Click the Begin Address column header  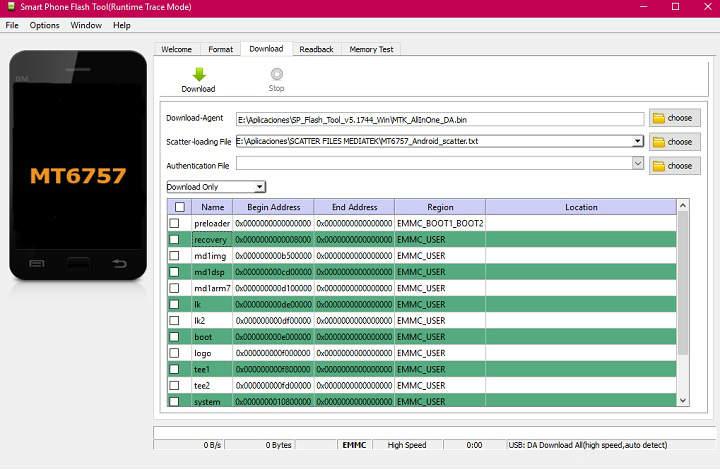[274, 207]
